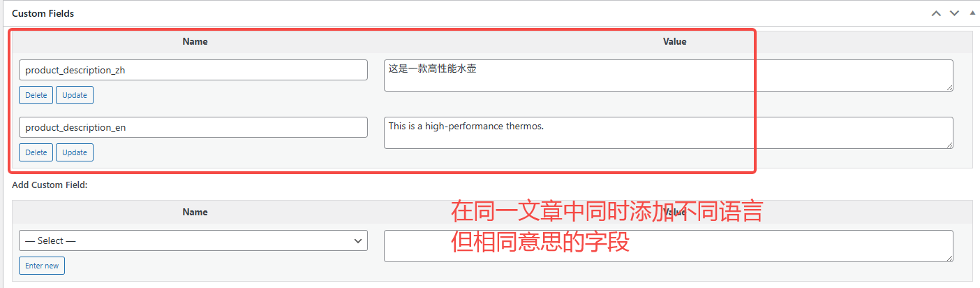Viewport: 980px width, 288px height.
Task: Delete the product_description_en field
Action: point(36,152)
